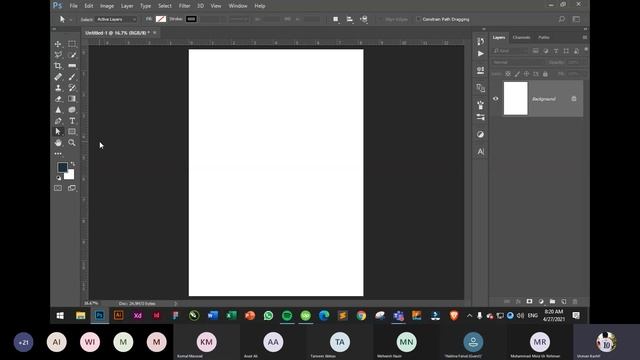
Task: Open the Stroke color swatch
Action: 191,19
